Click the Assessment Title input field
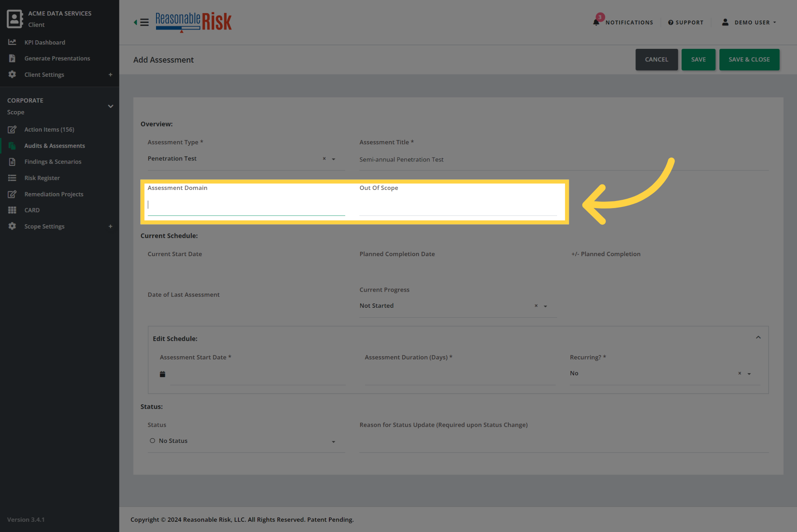Viewport: 797px width, 532px height. point(564,160)
